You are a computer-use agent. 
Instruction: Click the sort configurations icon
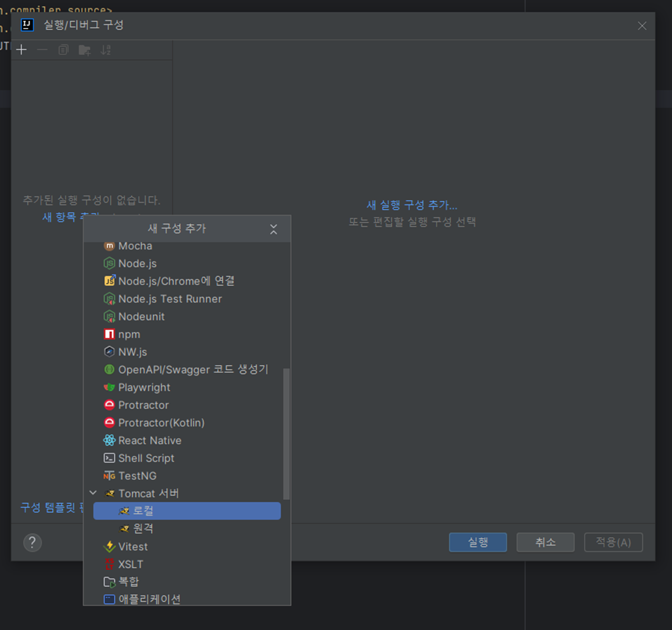tap(106, 50)
